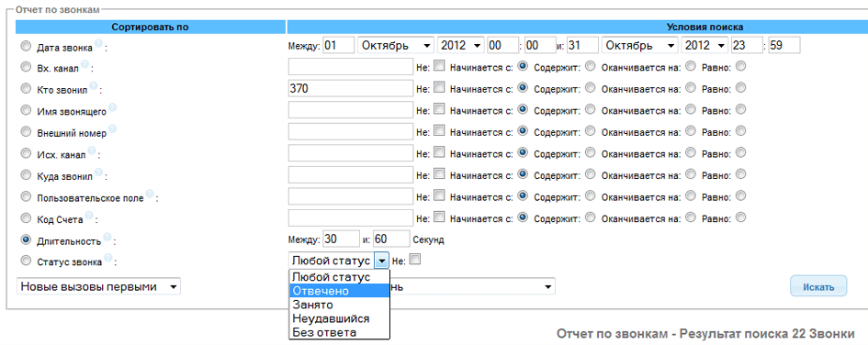This screenshot has width=868, height=345.
Task: Sort by Исх. канал radio button
Action: pyautogui.click(x=26, y=152)
